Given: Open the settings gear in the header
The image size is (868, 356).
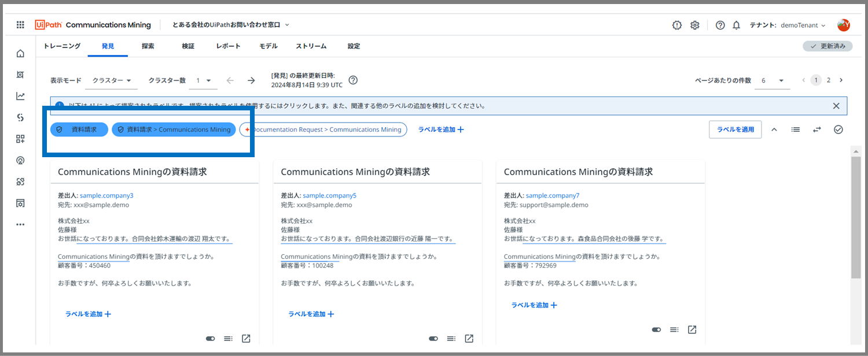Looking at the screenshot, I should click(x=695, y=25).
